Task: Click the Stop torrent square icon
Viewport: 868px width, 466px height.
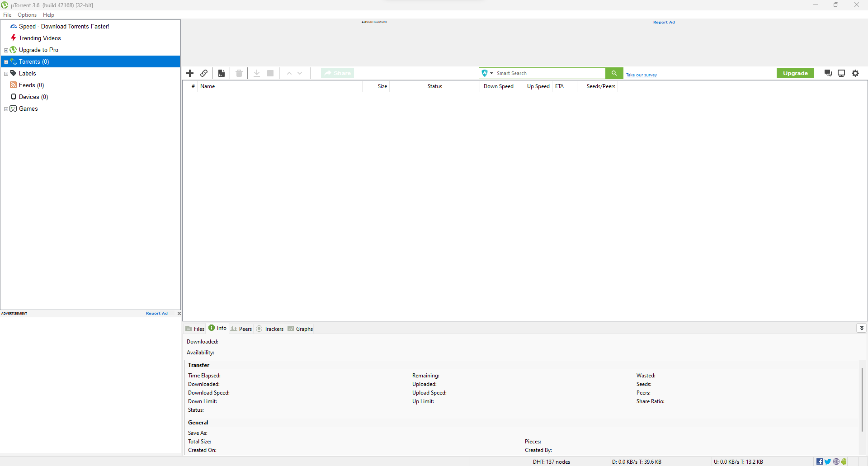Action: click(x=270, y=73)
